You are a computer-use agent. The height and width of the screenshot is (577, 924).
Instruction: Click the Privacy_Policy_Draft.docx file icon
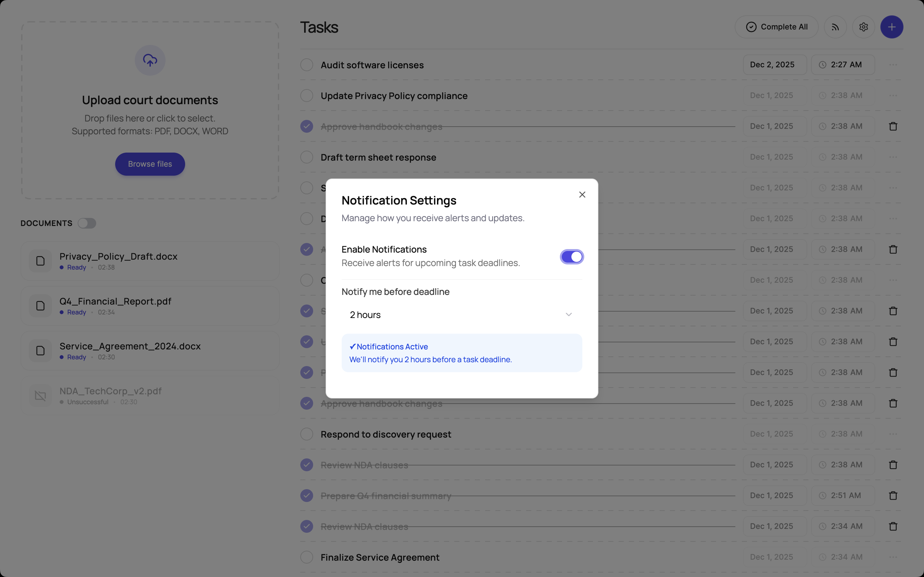[x=40, y=261]
